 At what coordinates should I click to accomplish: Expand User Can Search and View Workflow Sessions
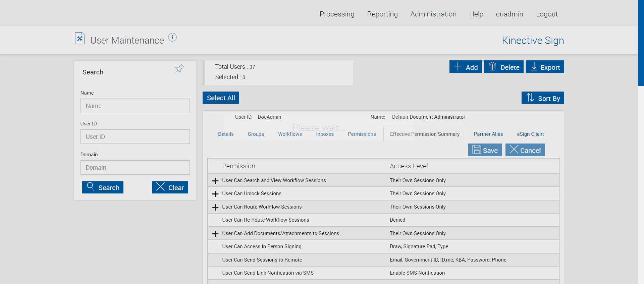coord(215,181)
